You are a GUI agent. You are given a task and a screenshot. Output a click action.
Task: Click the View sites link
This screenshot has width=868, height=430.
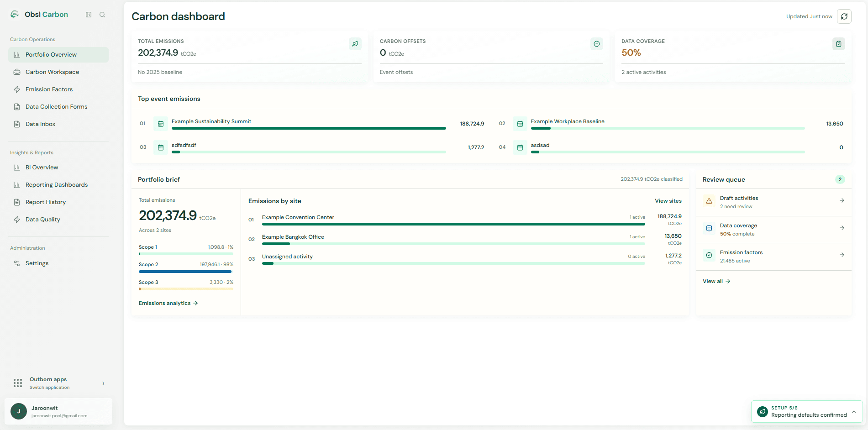668,201
